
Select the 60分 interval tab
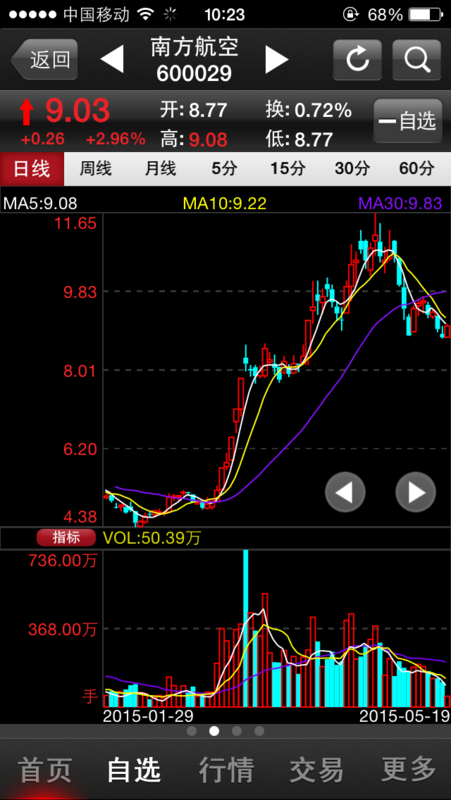(x=417, y=169)
